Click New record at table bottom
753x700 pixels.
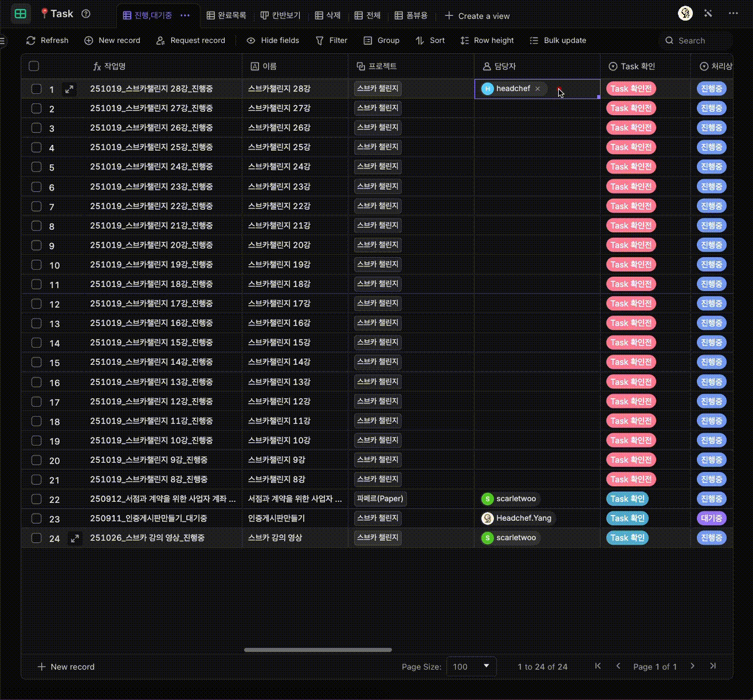66,666
